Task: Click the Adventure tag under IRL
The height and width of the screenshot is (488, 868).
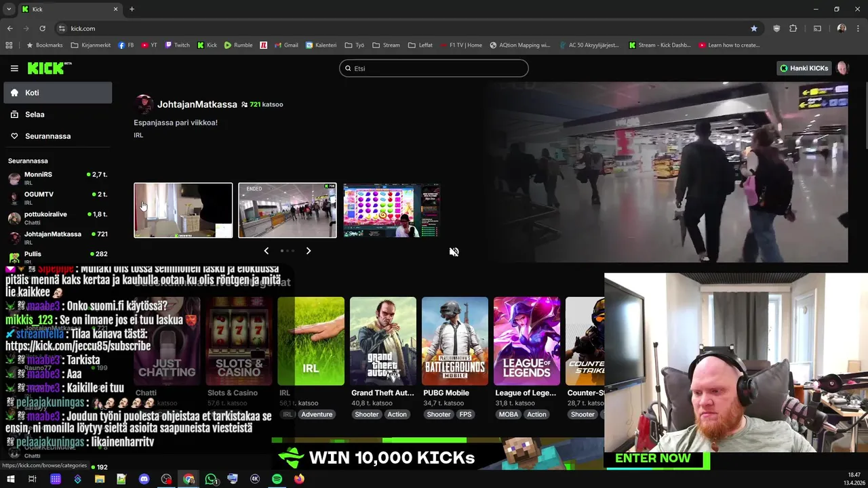Action: [317, 414]
